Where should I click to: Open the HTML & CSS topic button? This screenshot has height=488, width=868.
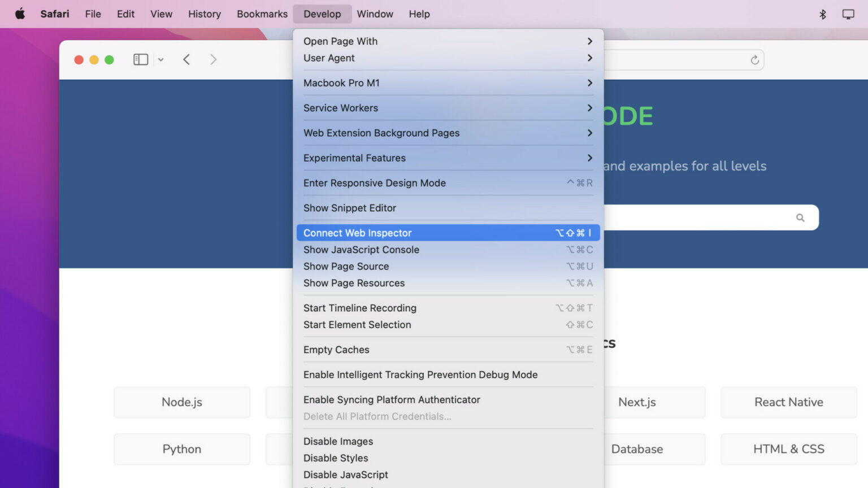[x=789, y=449]
